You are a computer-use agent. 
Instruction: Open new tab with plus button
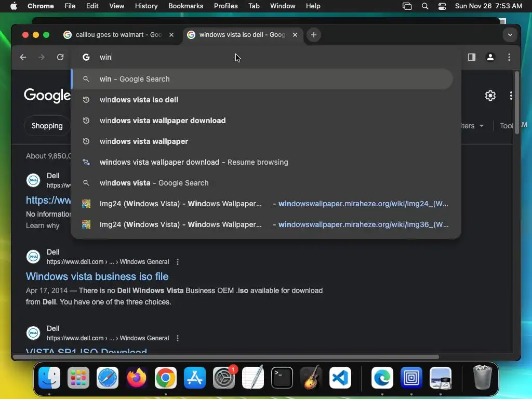coord(314,35)
